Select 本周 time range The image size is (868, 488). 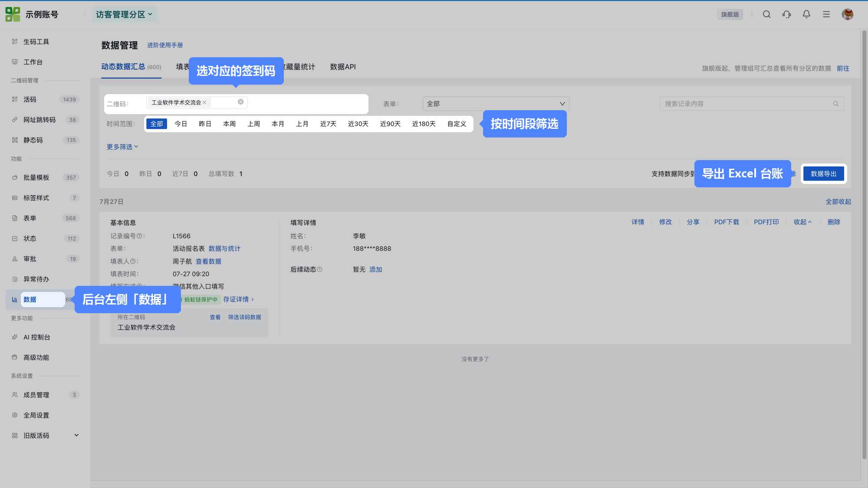(229, 124)
